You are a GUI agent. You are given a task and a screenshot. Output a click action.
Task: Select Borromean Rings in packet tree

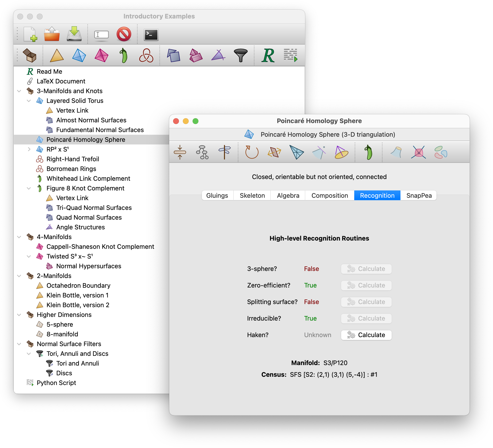click(71, 169)
